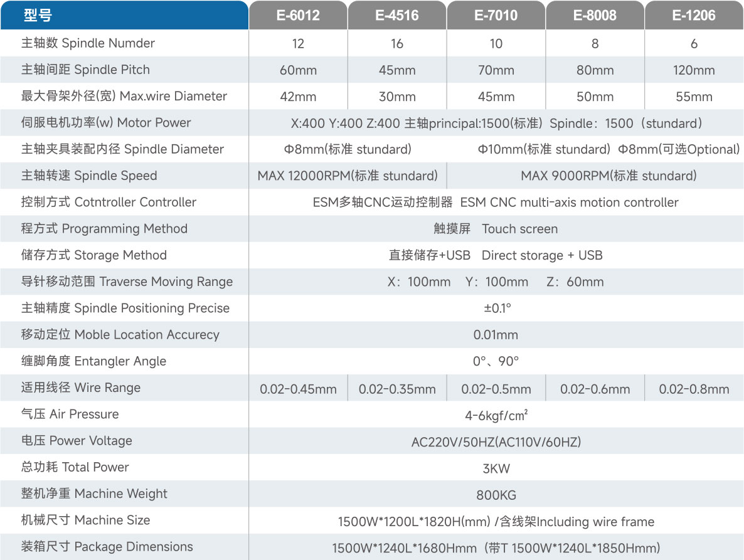Open the E-8008 model column header
This screenshot has height=560, width=744.
point(595,16)
